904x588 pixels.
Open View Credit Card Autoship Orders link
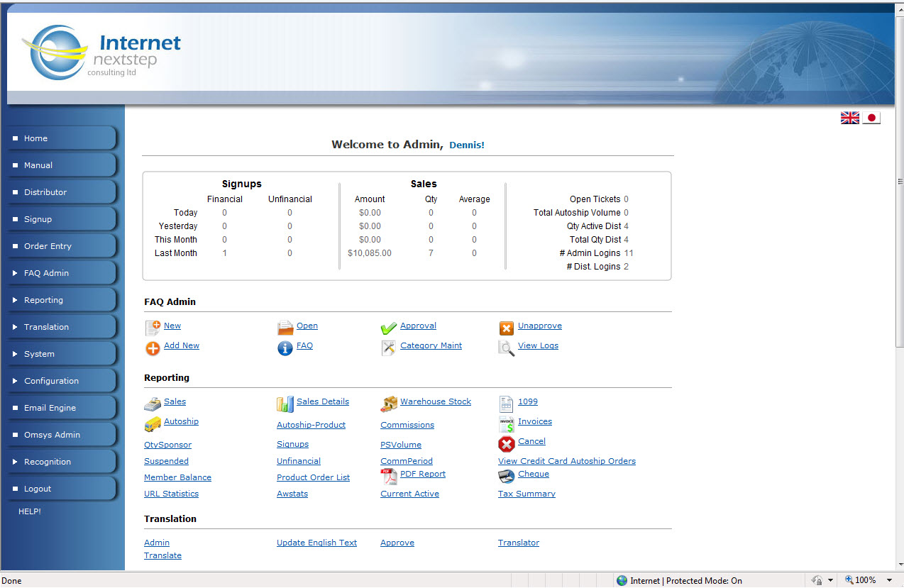(566, 461)
